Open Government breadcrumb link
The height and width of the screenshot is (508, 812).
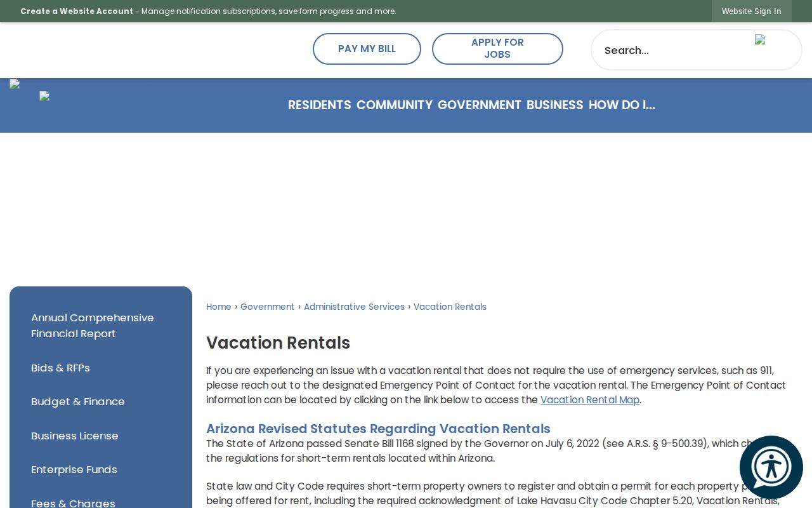268,307
